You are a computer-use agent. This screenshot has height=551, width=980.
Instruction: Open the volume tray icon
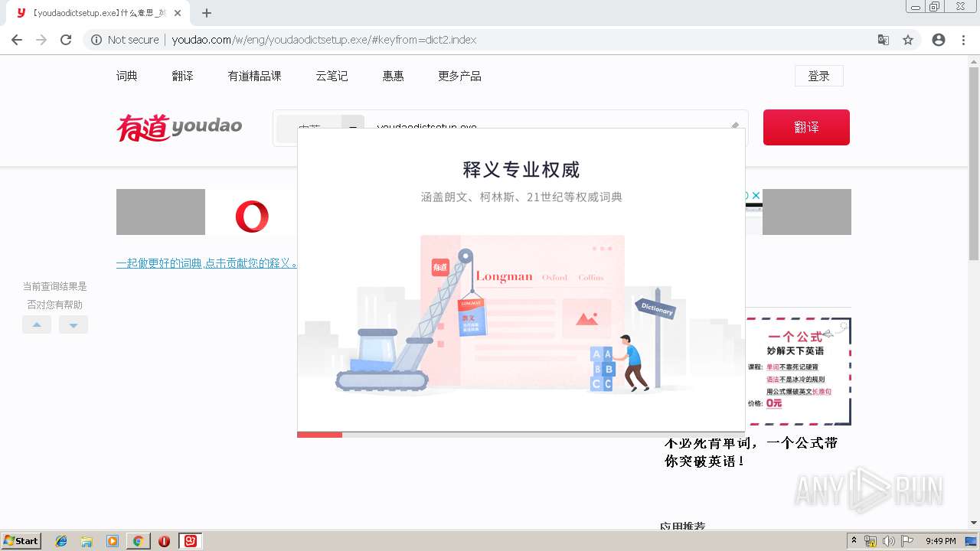[889, 541]
